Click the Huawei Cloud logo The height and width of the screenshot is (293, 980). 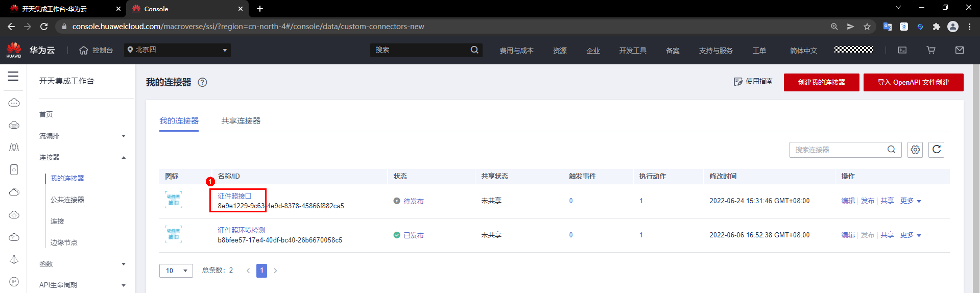[14, 50]
